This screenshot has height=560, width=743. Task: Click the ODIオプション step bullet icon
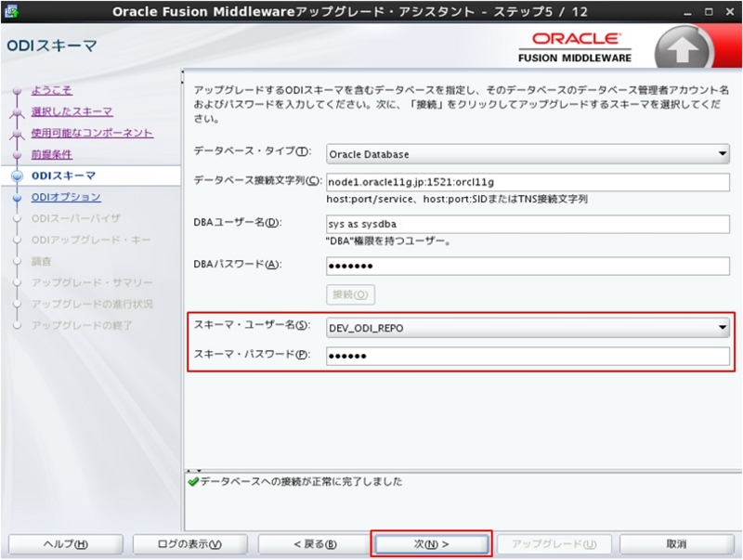[18, 197]
